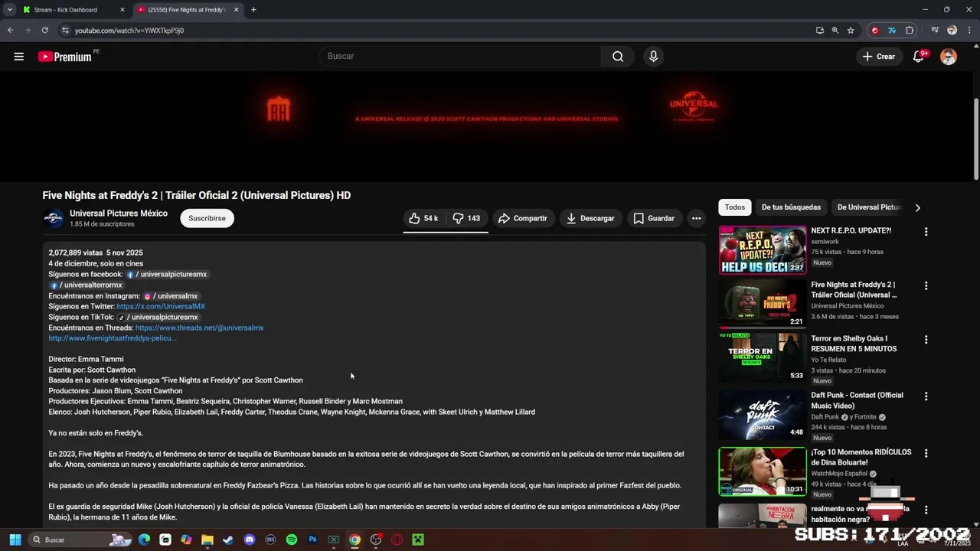Open the Windows Start button

[15, 540]
